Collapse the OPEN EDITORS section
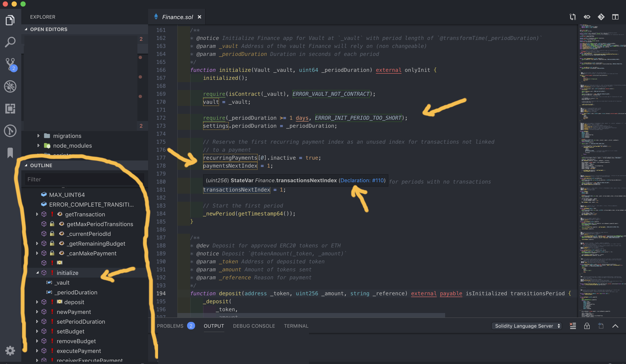 25,29
